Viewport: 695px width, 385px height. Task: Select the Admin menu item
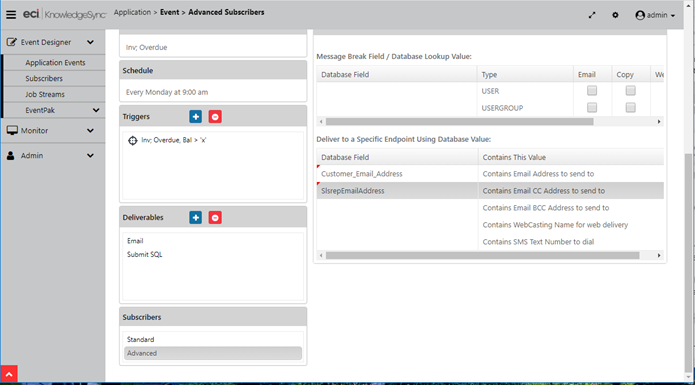32,156
